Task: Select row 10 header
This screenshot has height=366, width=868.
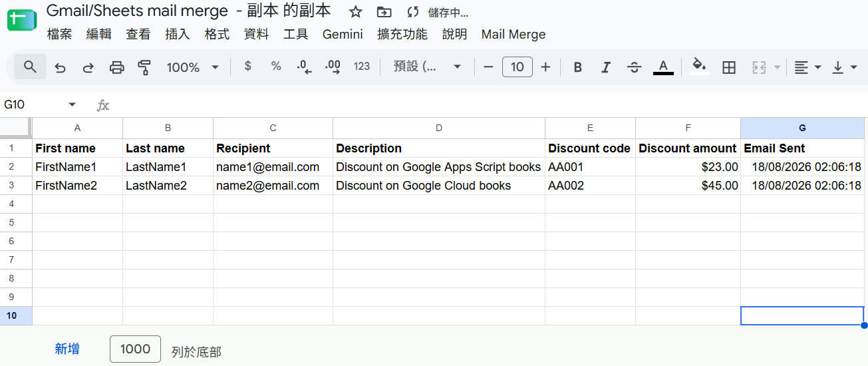Action: (16, 316)
